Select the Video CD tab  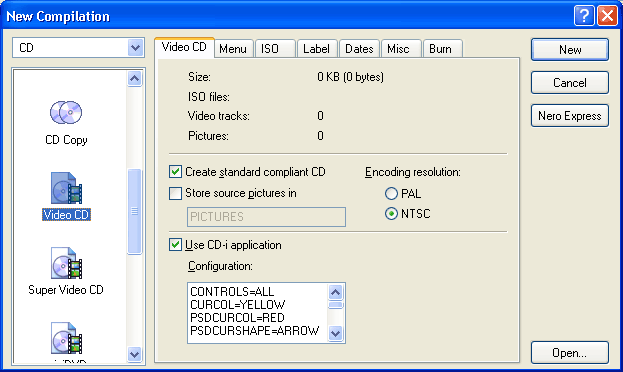[x=184, y=47]
